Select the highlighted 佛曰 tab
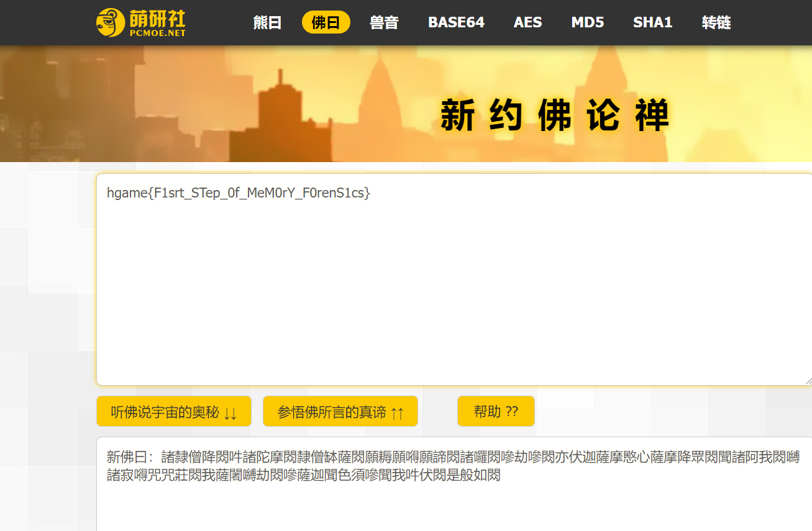 (326, 23)
